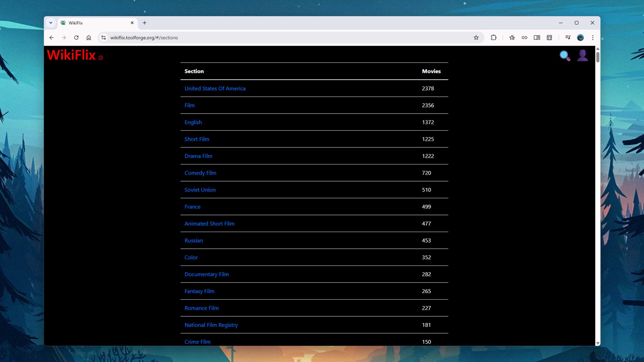This screenshot has width=644, height=362.
Task: Open the user profile icon in WikiFlix
Action: coord(582,55)
